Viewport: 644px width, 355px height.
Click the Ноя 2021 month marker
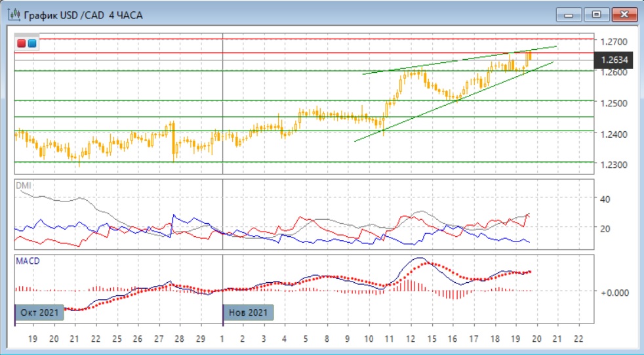coord(248,312)
